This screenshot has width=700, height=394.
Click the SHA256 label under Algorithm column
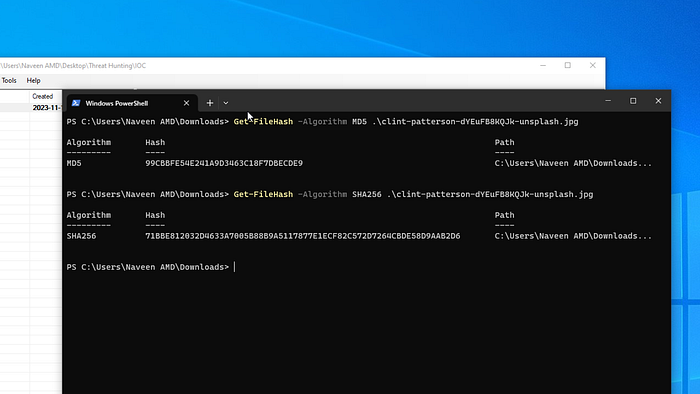pos(81,236)
